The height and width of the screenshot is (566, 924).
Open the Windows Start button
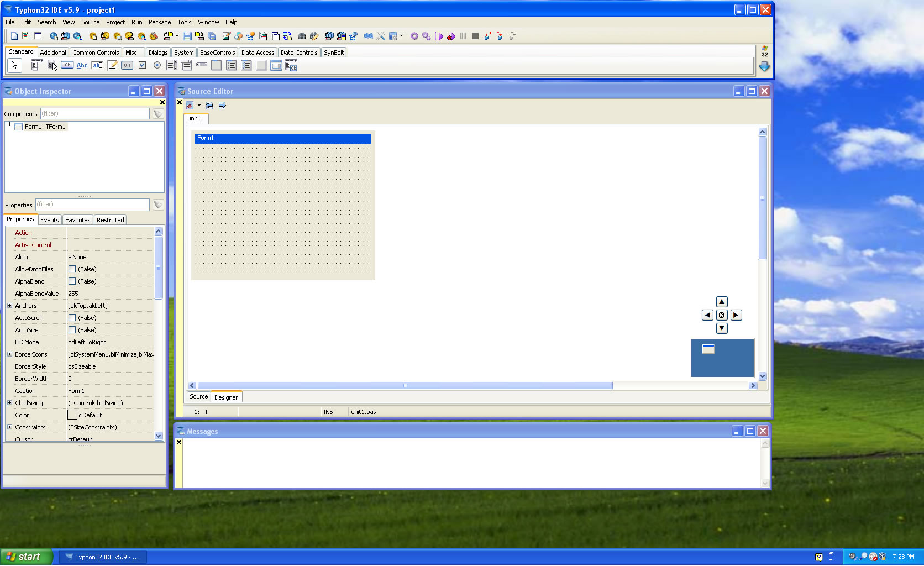click(x=27, y=557)
